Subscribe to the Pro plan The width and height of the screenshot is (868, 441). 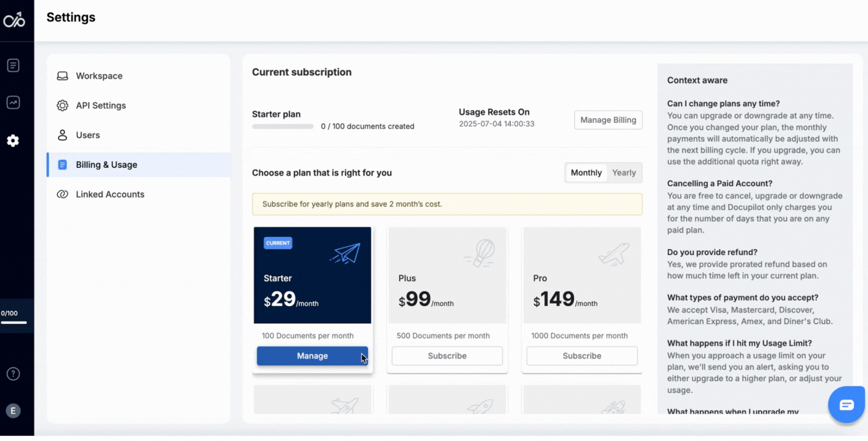(x=582, y=356)
